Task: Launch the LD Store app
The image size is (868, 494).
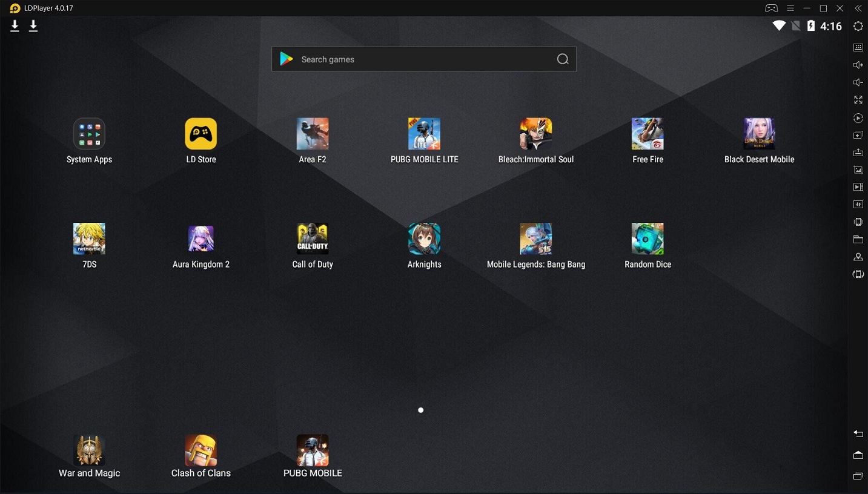Action: click(x=200, y=134)
